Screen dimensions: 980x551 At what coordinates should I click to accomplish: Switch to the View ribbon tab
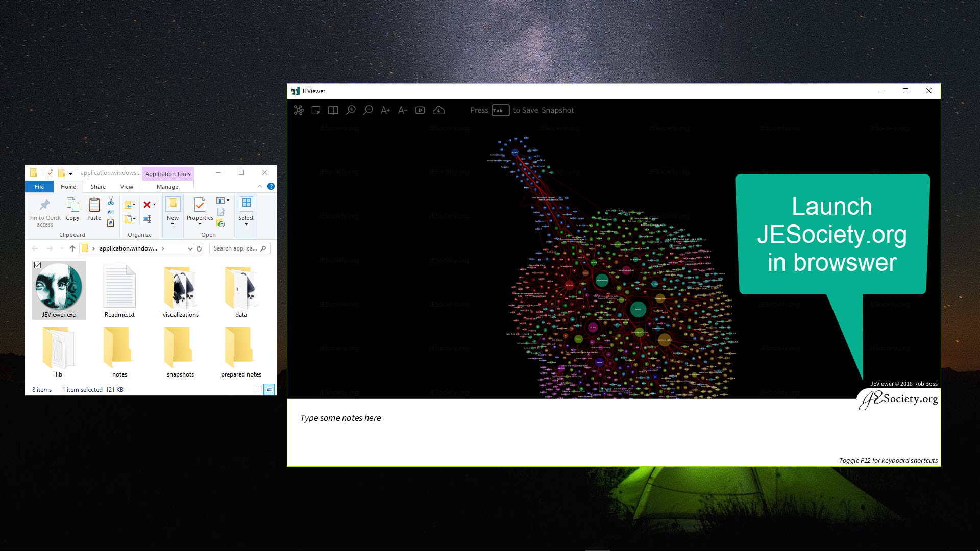pyautogui.click(x=127, y=187)
